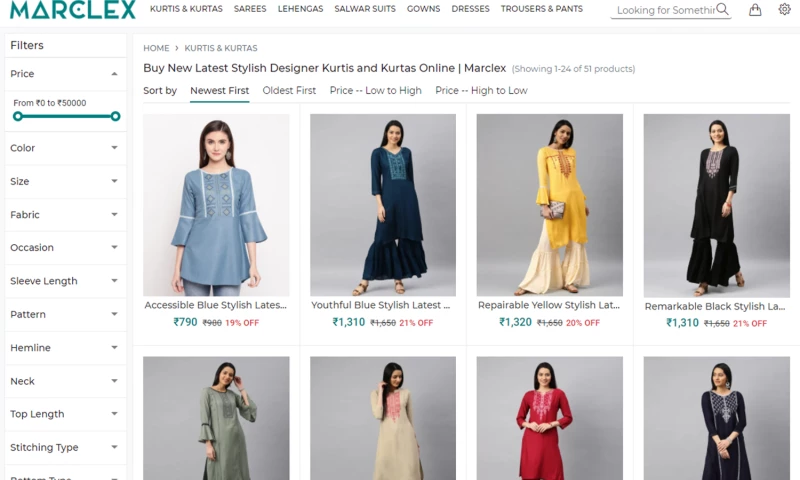Click the 20% OFF discount label
Image resolution: width=800 pixels, height=480 pixels.
pyautogui.click(x=583, y=323)
